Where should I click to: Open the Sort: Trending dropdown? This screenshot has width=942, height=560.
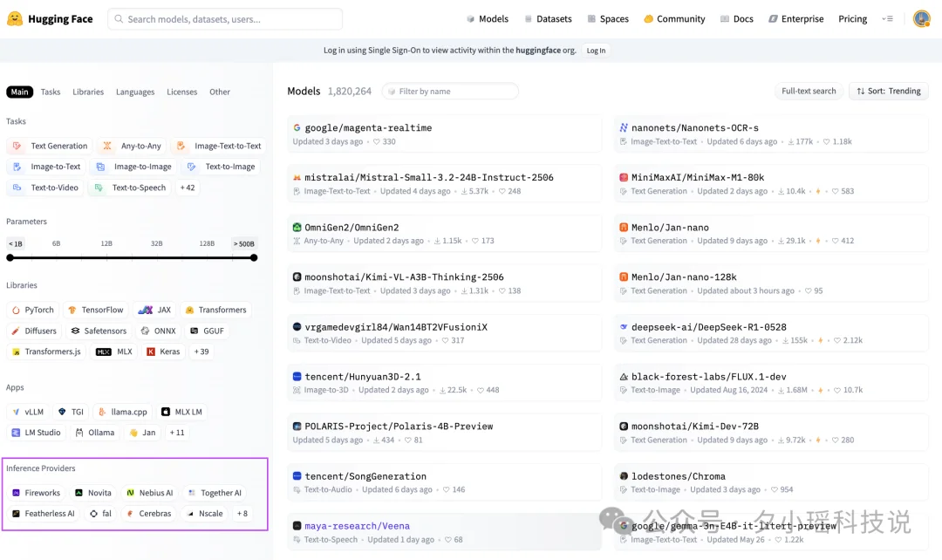[x=889, y=92]
